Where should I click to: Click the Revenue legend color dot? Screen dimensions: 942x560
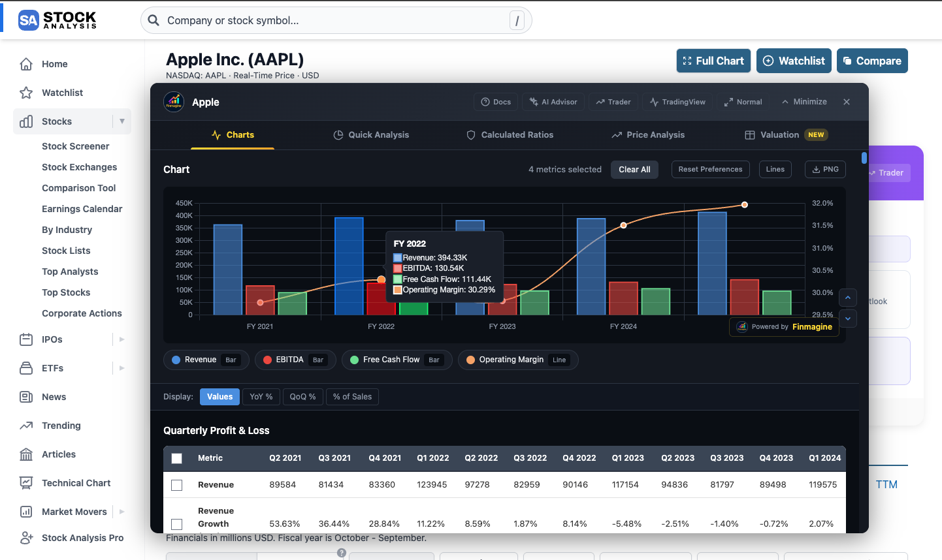tap(176, 360)
